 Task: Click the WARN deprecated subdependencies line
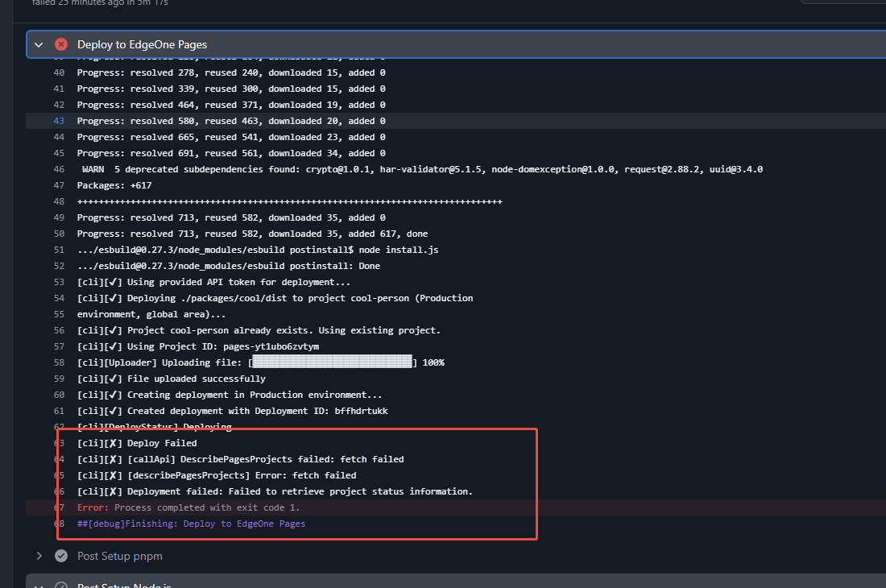422,169
